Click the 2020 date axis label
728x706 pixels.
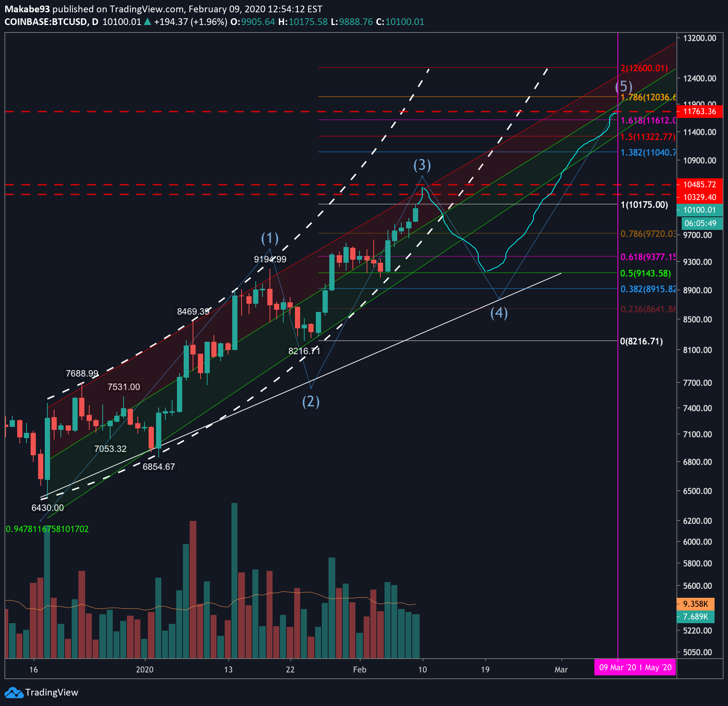144,669
